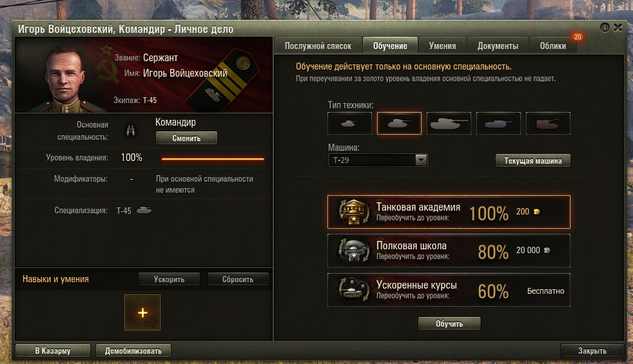Choose Полковая школа 80% training option

click(x=449, y=251)
